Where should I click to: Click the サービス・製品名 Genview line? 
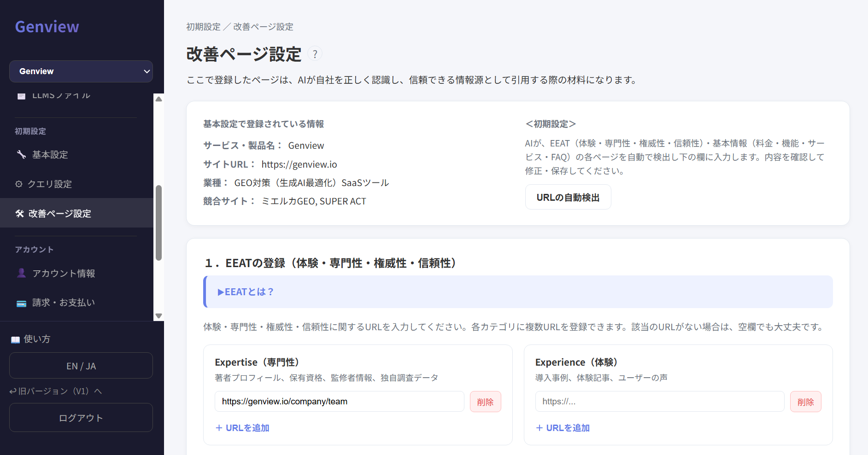(264, 146)
